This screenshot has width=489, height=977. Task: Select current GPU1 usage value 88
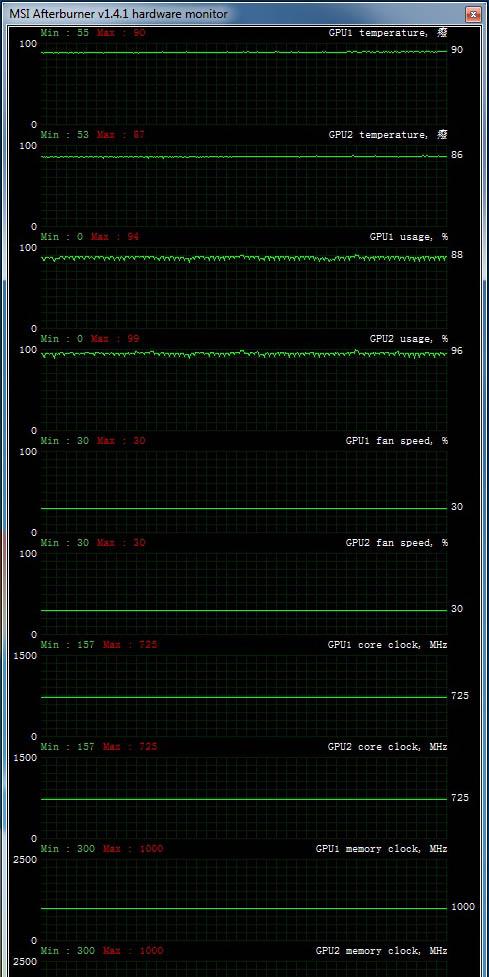(457, 255)
